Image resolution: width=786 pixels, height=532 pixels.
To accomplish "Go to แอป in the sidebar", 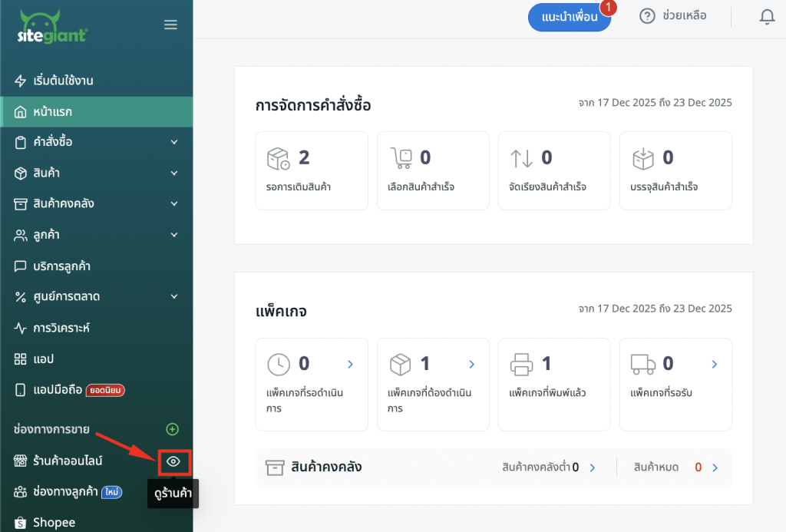I will 43,359.
